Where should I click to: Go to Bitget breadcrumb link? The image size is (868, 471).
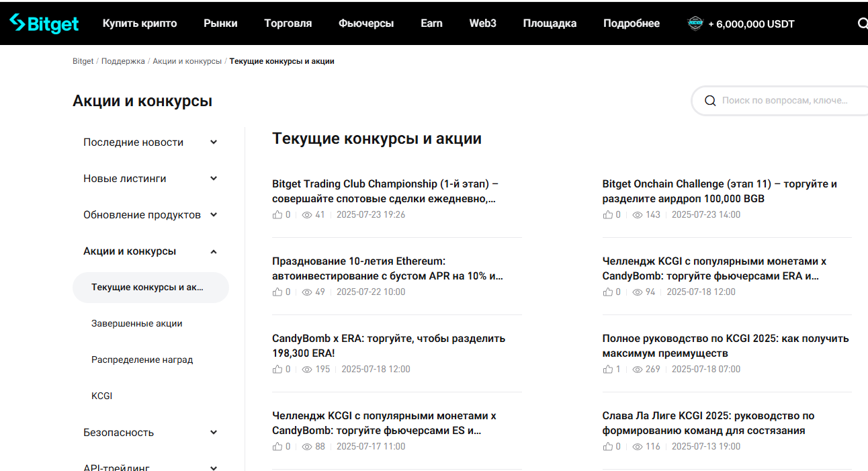coord(83,61)
